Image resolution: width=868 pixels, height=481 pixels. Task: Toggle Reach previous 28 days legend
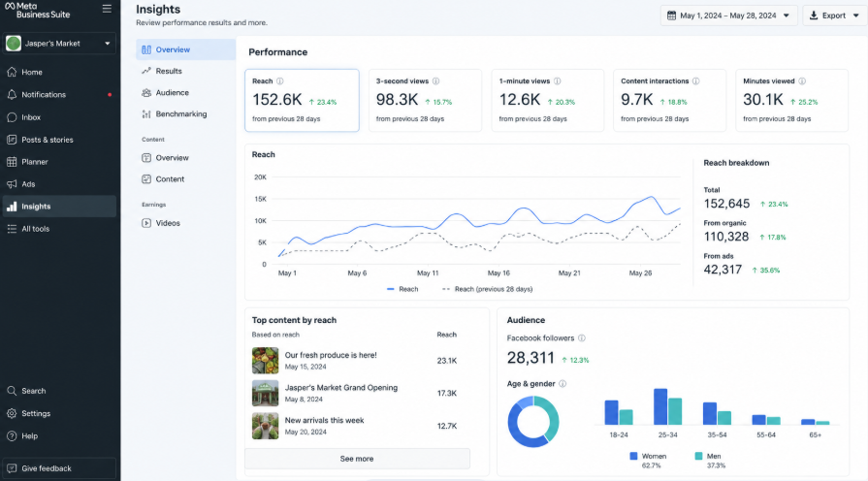[487, 289]
